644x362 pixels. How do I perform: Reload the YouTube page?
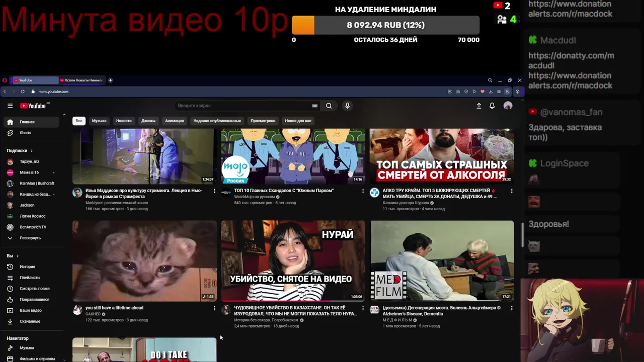[x=23, y=92]
